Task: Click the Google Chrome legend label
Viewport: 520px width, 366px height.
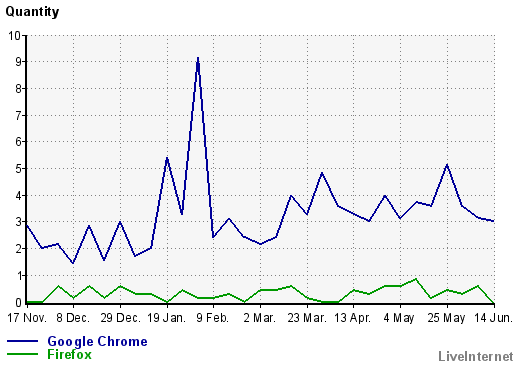Action: pos(97,342)
